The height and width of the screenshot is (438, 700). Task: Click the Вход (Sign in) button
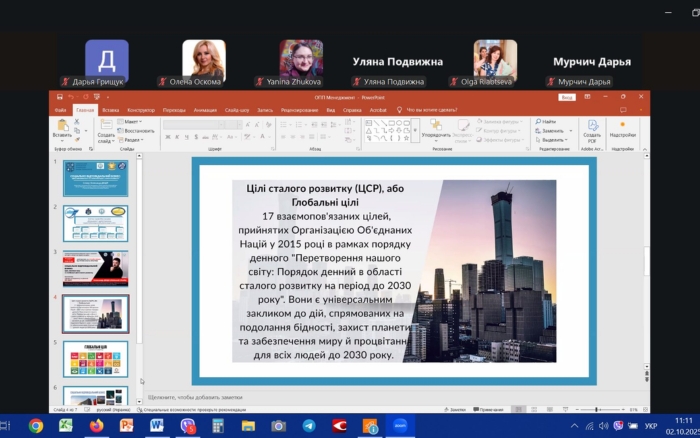point(567,98)
